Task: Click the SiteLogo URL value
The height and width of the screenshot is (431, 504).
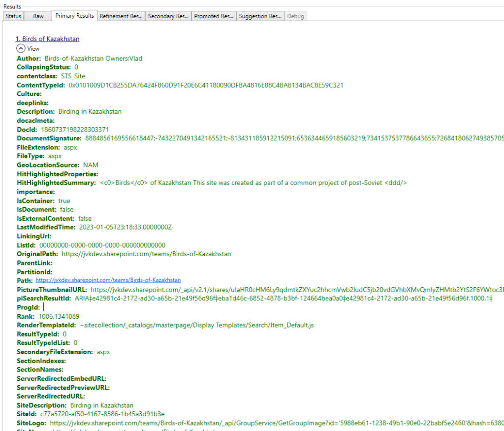Action: tap(277, 423)
